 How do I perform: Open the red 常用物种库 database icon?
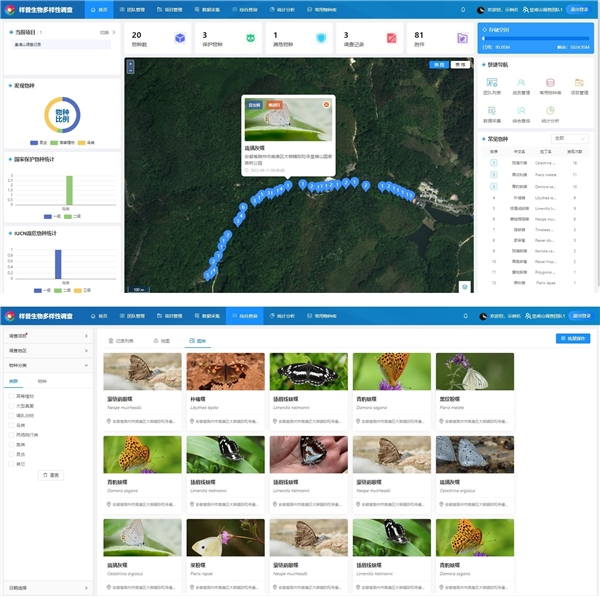pos(550,82)
